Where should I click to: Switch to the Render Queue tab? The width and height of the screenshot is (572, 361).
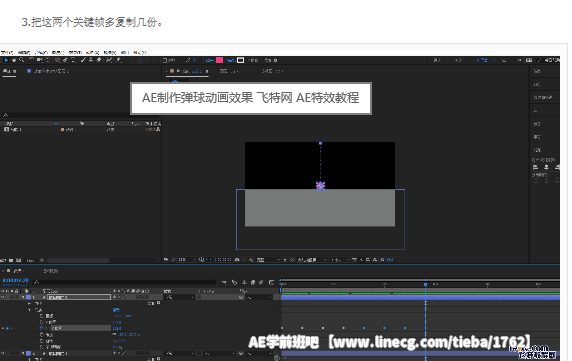(51, 271)
